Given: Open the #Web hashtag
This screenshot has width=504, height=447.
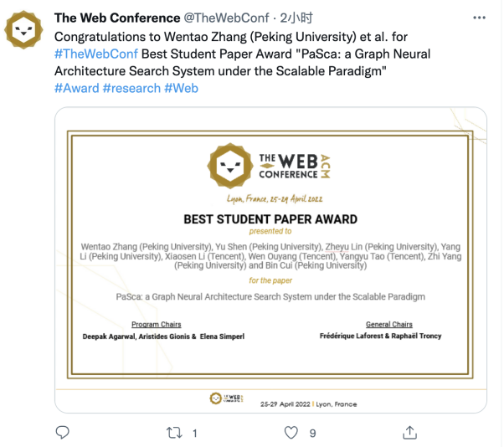Looking at the screenshot, I should tap(182, 88).
